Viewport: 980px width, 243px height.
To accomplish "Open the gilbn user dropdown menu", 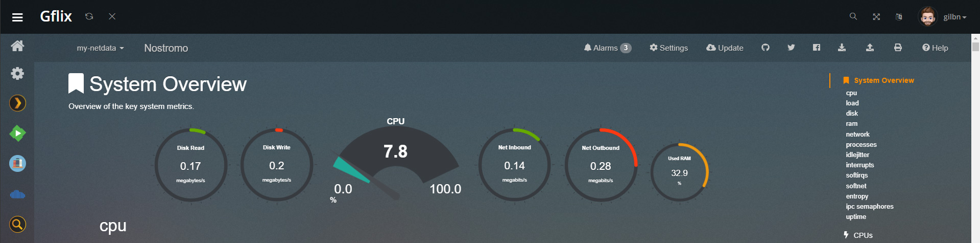I will pos(943,17).
